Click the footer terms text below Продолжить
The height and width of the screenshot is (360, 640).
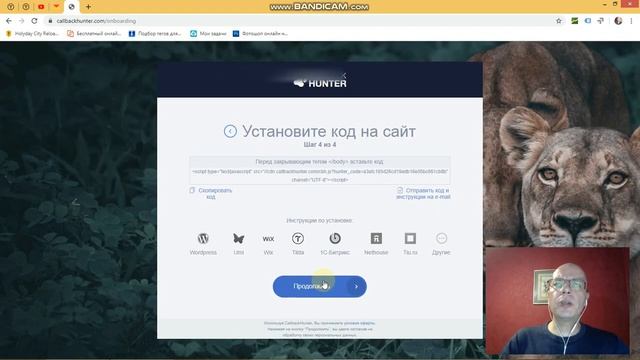point(320,329)
